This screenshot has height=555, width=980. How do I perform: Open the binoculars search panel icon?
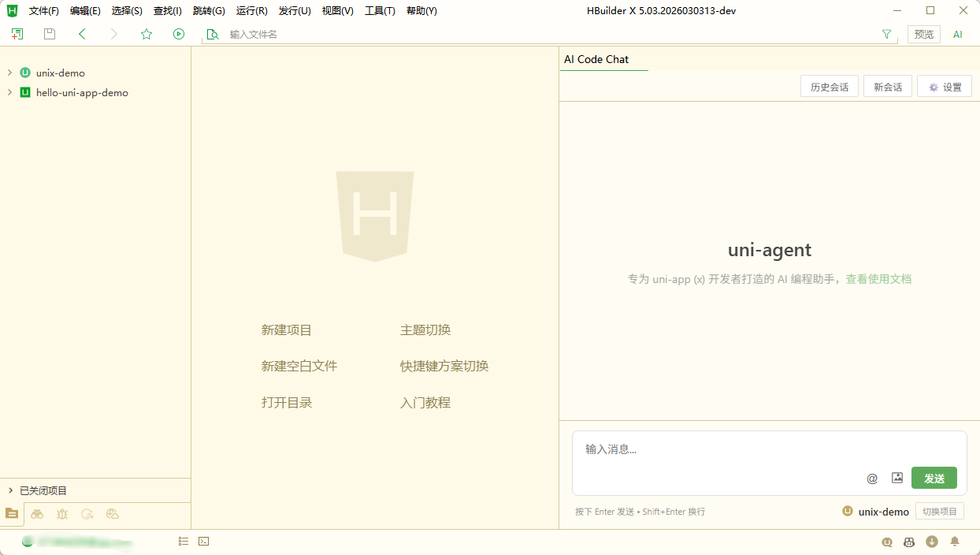[37, 514]
